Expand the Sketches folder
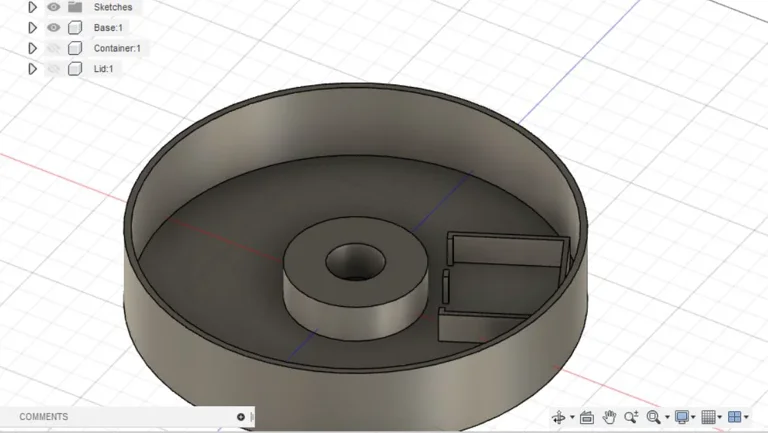768x433 pixels. pos(32,7)
